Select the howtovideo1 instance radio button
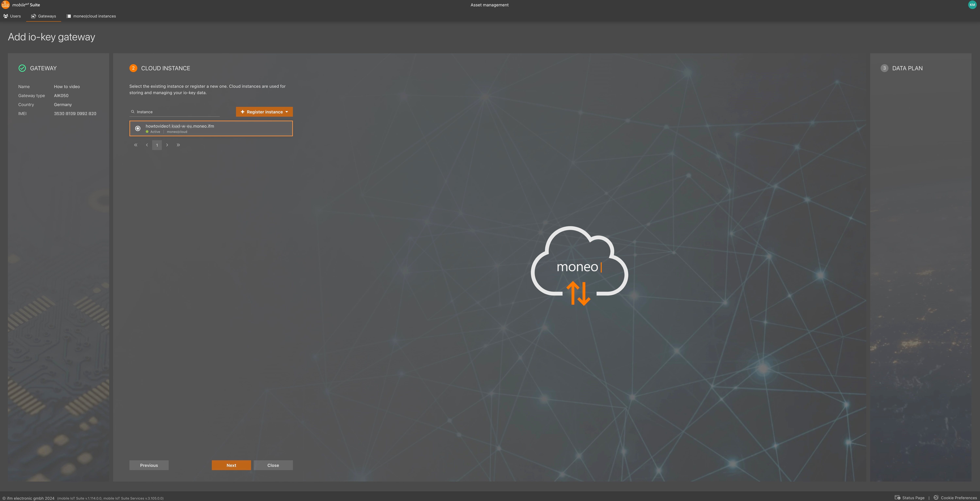 (x=138, y=129)
